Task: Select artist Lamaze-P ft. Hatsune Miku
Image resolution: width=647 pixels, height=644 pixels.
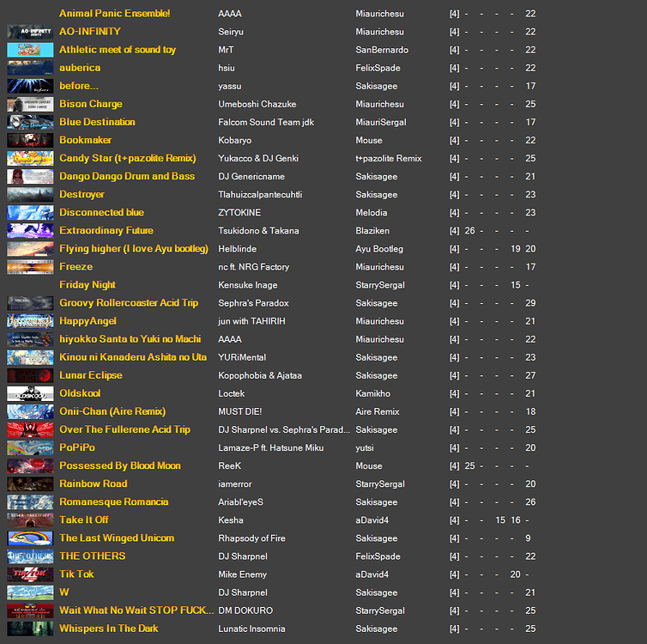Action: 270,448
